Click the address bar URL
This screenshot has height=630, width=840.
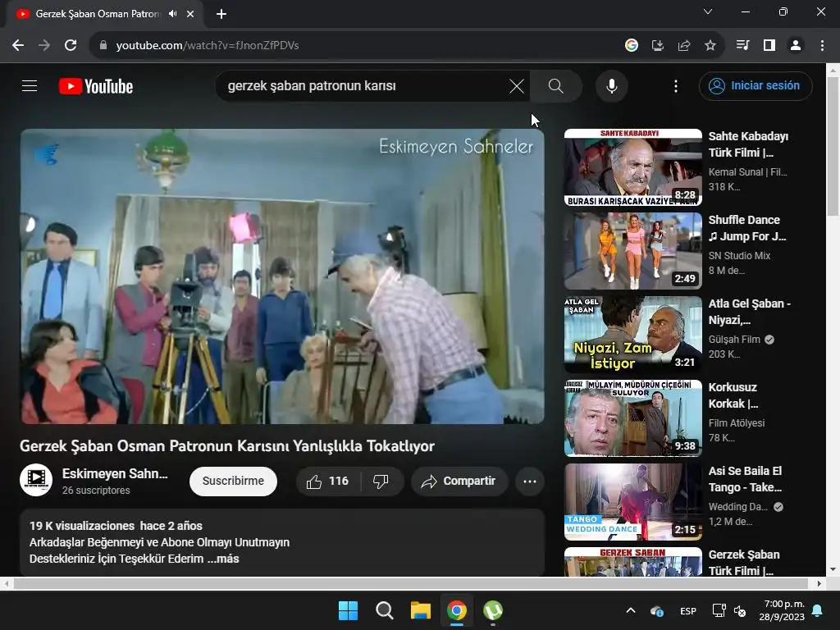tap(208, 45)
